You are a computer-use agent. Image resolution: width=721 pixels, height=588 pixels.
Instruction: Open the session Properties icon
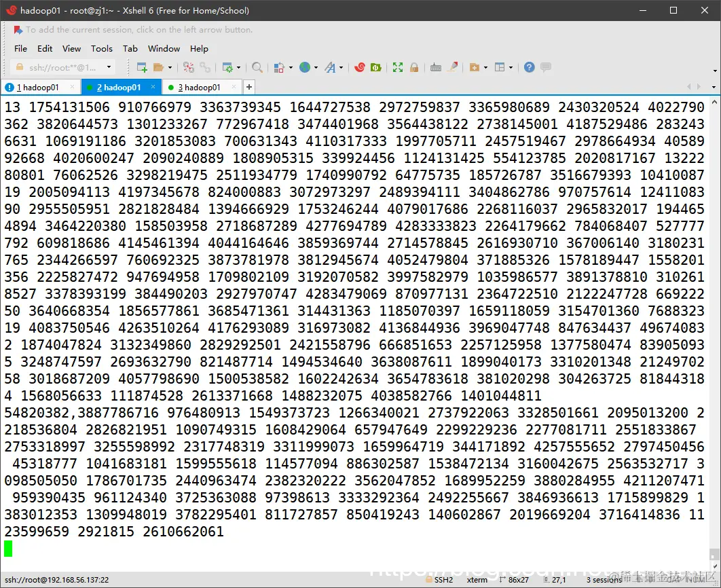point(227,68)
